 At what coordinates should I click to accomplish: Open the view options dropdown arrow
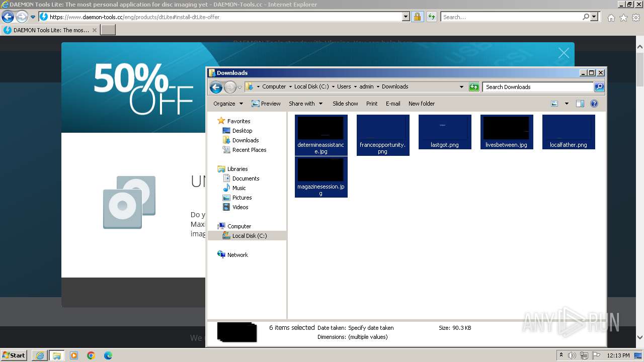click(x=567, y=104)
